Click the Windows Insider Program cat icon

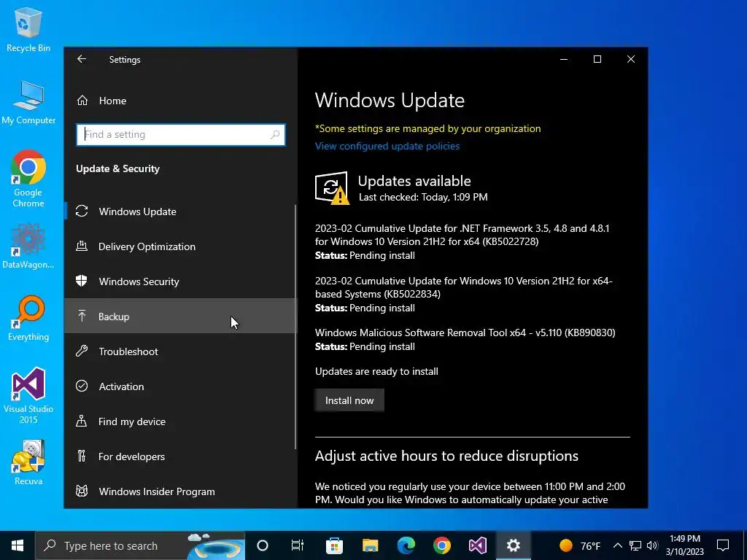(x=82, y=491)
